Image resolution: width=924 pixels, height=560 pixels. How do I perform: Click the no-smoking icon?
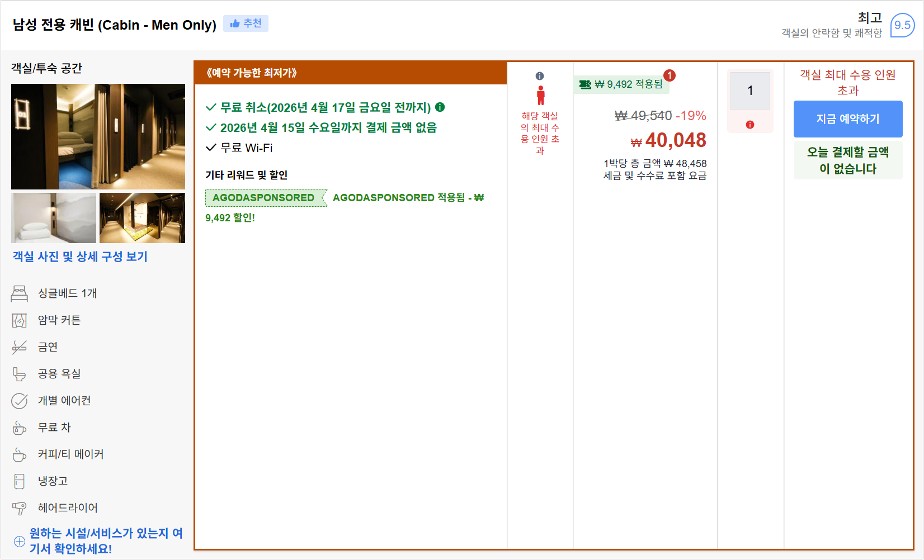(20, 347)
